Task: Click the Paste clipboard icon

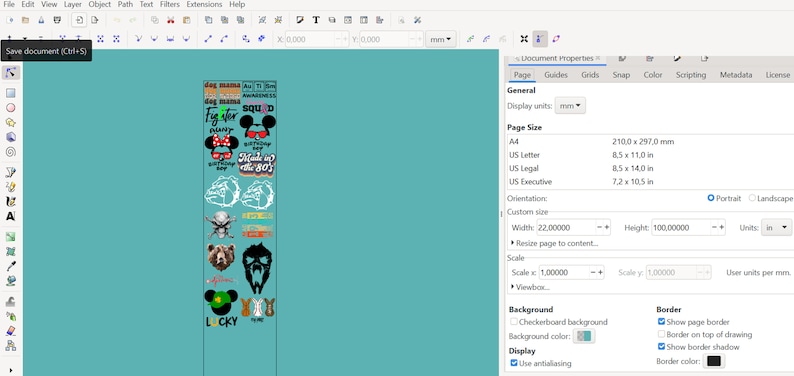Action: click(x=186, y=20)
